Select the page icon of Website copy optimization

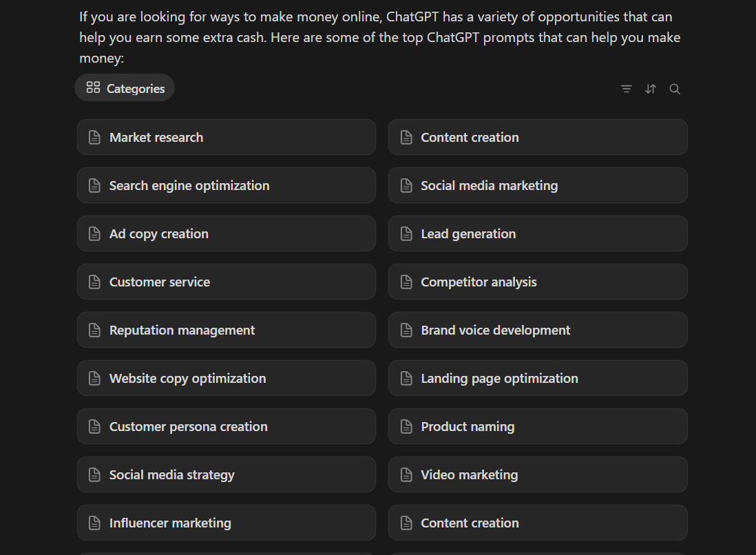coord(94,379)
